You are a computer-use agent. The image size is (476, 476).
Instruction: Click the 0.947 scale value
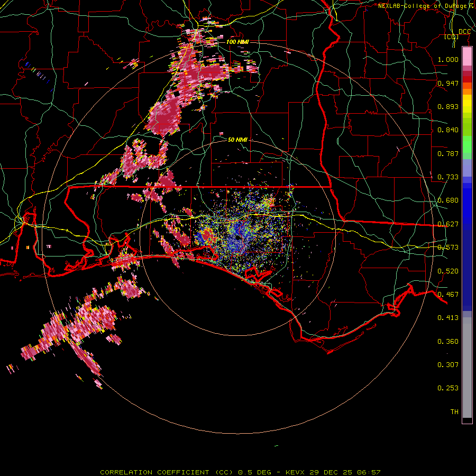pyautogui.click(x=448, y=83)
